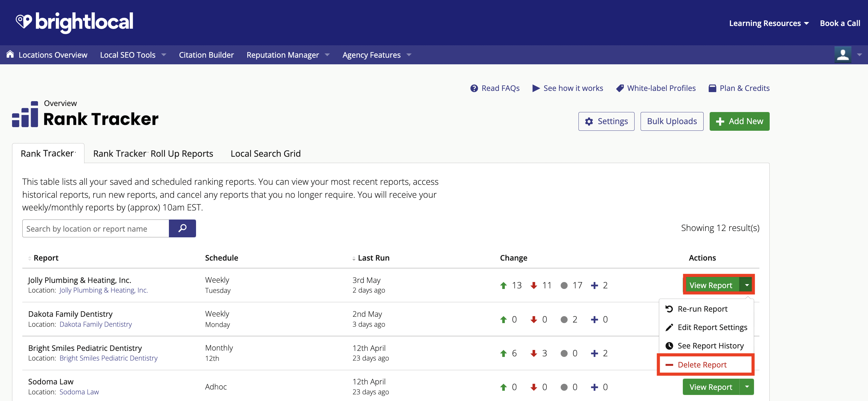Select Edit Report Settings from the menu
The image size is (868, 401).
coord(706,328)
